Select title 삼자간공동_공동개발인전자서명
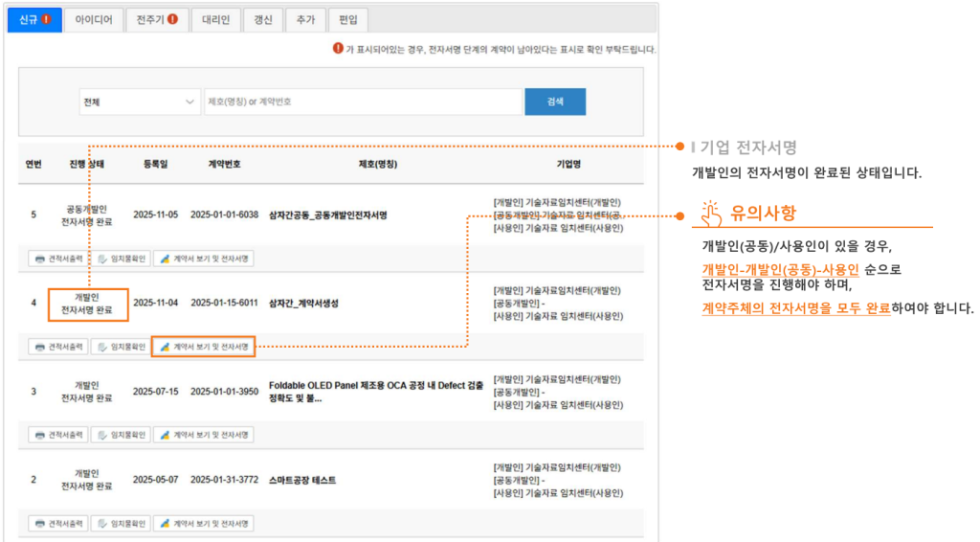Screen dimensions: 980x542 (328, 215)
